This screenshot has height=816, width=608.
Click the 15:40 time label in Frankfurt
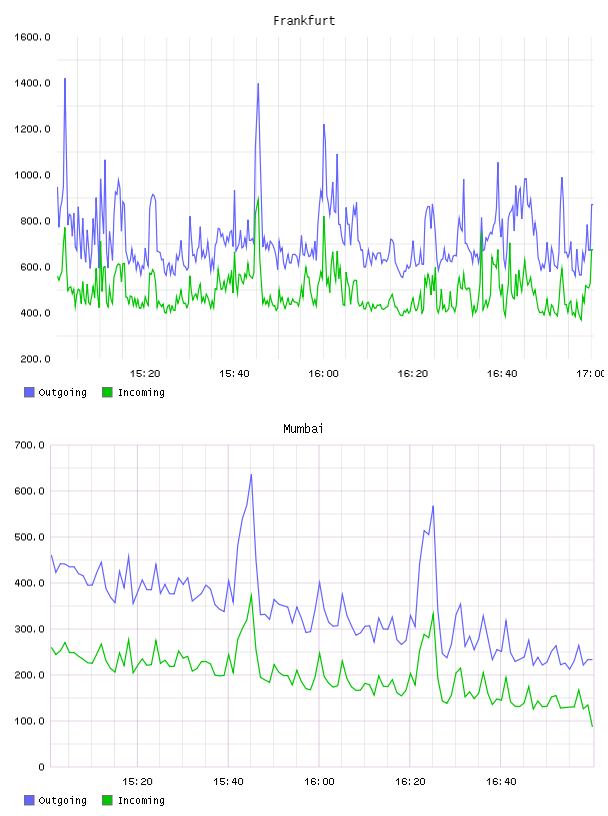coord(234,374)
